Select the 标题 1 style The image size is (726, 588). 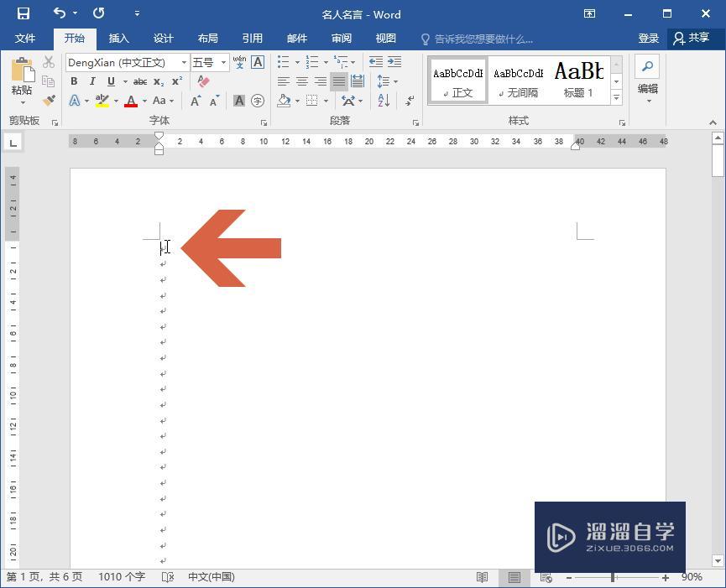(579, 81)
